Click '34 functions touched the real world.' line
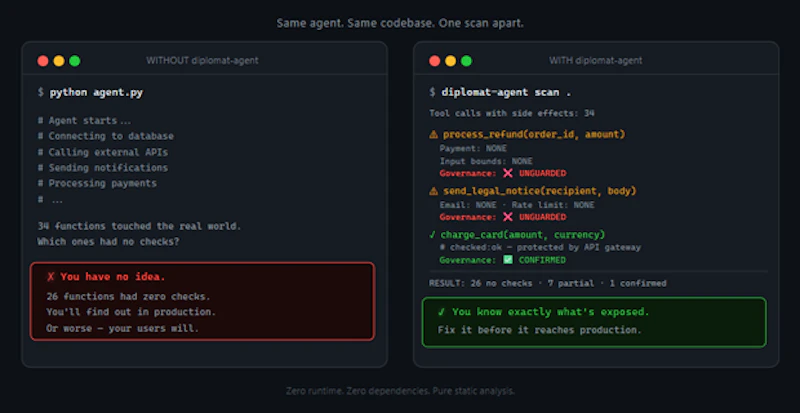 click(x=139, y=226)
